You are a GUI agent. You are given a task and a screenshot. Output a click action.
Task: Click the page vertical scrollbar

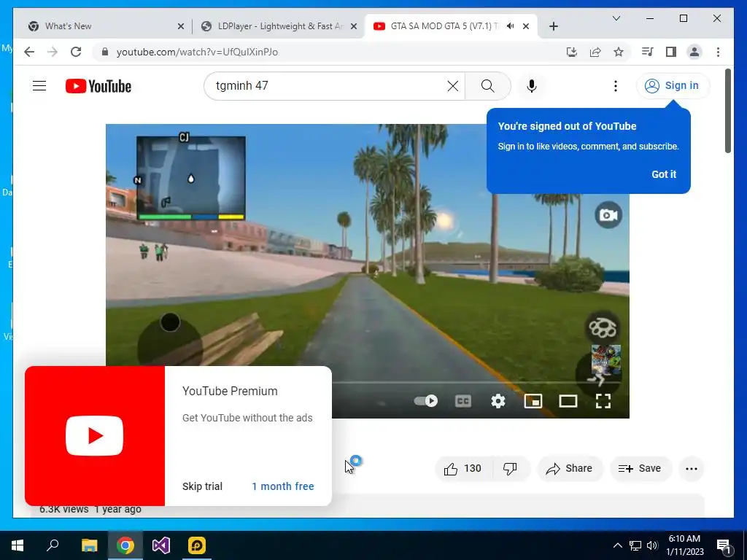[728, 111]
